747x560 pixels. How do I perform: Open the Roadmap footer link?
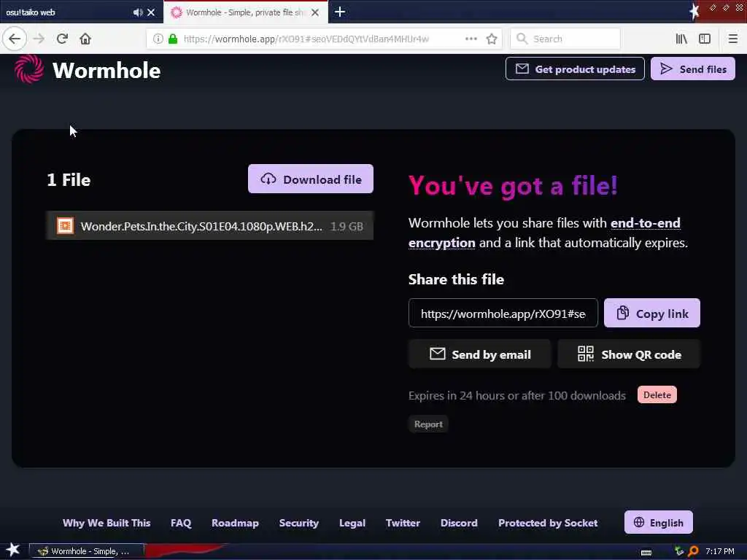(235, 523)
